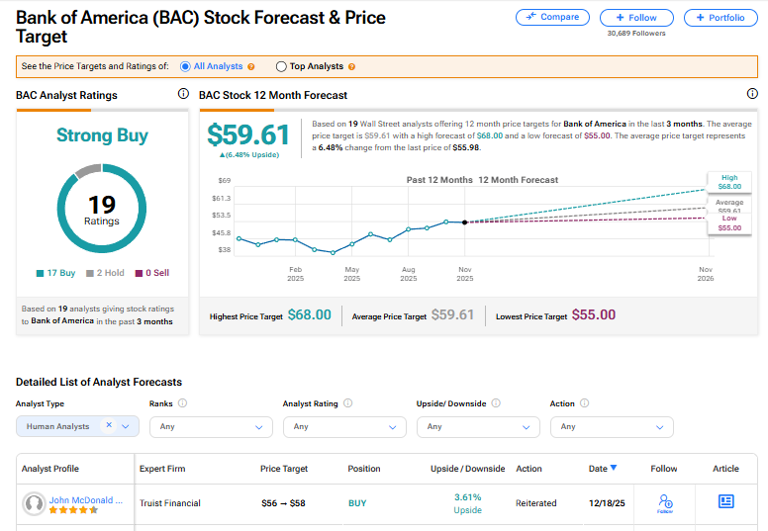The height and width of the screenshot is (531, 768).
Task: Click the Upside/Downside info icon
Action: (x=496, y=404)
